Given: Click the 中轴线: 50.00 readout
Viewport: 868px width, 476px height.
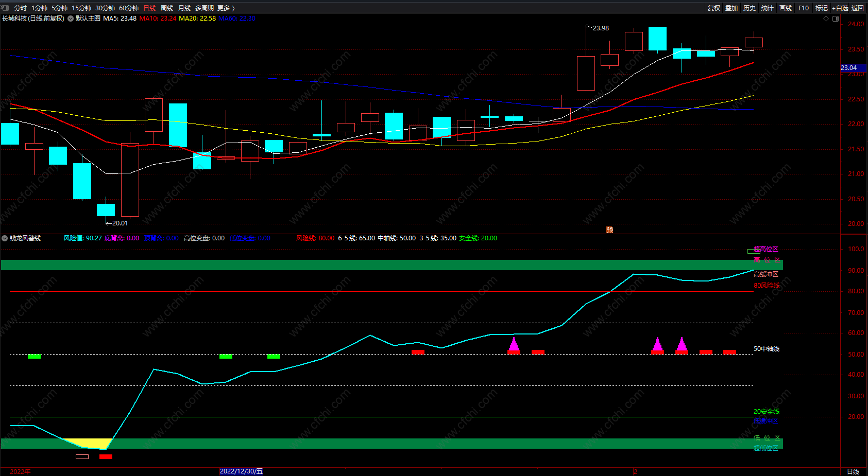Looking at the screenshot, I should coord(397,238).
